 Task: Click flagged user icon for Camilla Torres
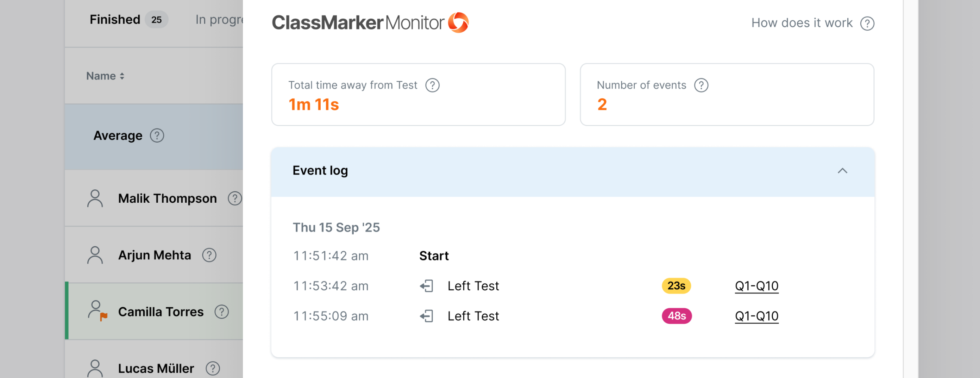click(x=98, y=311)
